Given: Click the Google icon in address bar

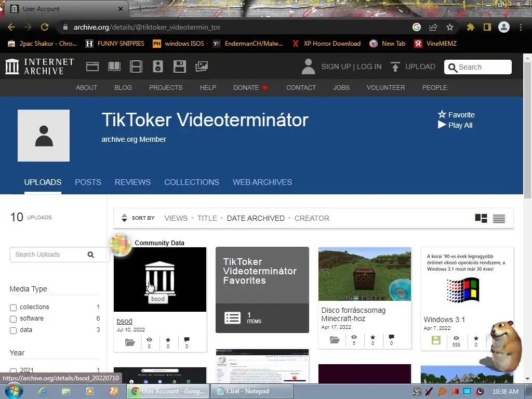Looking at the screenshot, I should click(x=417, y=27).
